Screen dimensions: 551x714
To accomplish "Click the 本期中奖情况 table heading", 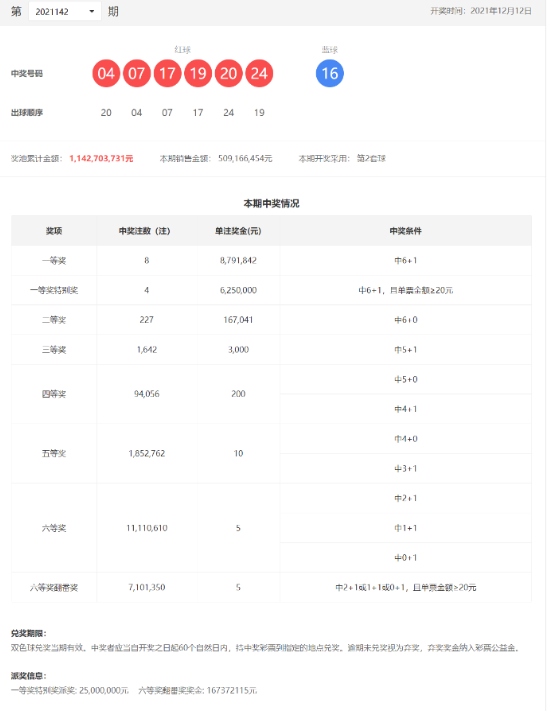I will click(271, 204).
